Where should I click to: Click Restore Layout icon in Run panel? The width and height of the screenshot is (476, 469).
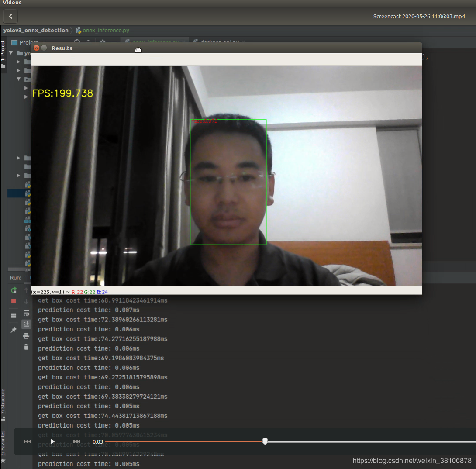pos(14,315)
